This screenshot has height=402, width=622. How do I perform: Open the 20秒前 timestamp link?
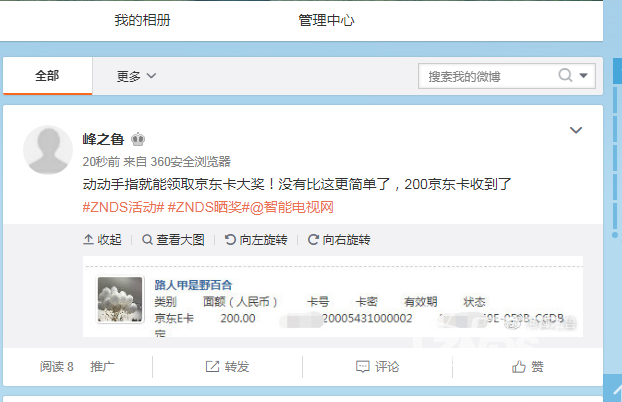(x=101, y=162)
